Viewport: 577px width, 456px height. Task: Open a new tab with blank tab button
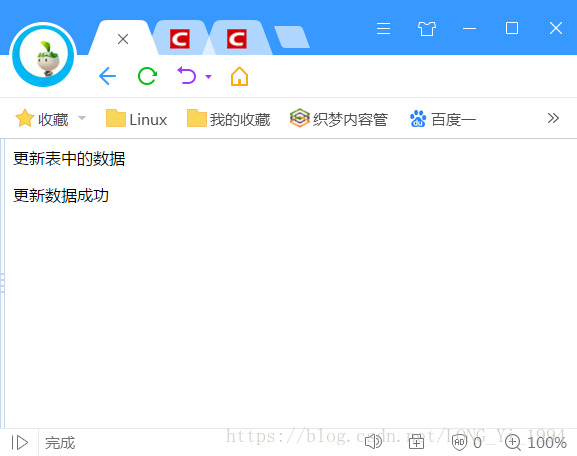292,37
